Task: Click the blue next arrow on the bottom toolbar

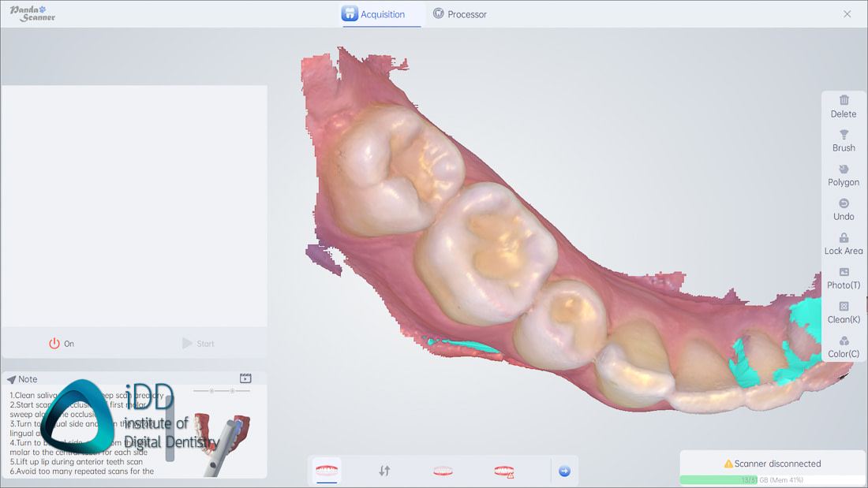Action: (x=564, y=470)
